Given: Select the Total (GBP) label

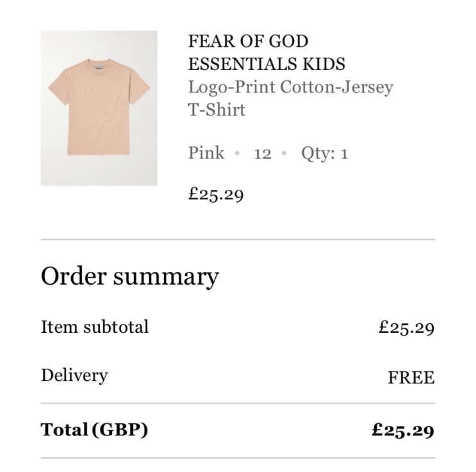Looking at the screenshot, I should [94, 430].
